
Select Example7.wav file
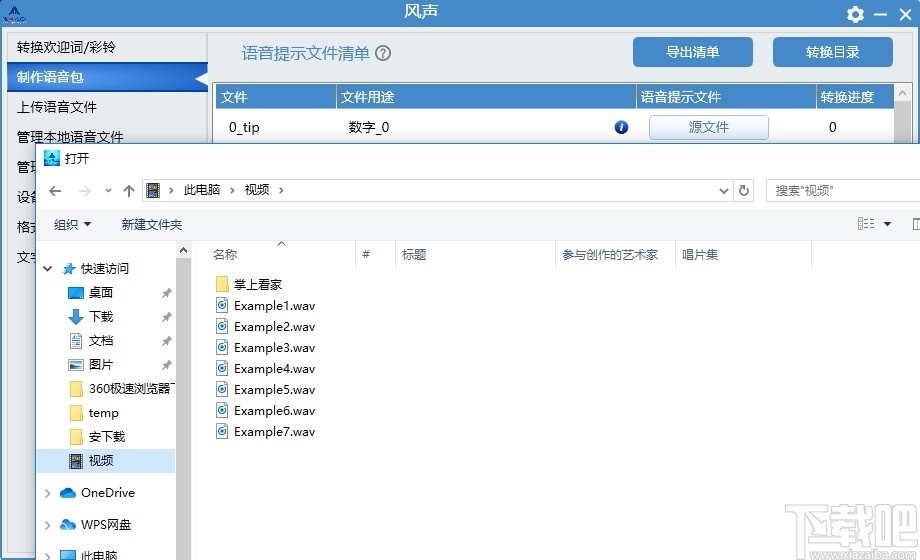pos(265,432)
